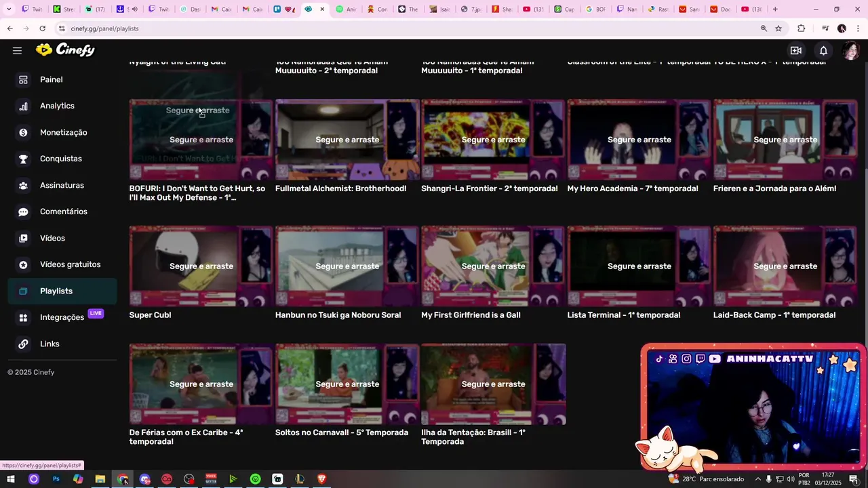Viewport: 868px width, 488px height.
Task: Click title "Shangri-La Frontier - 2ª temporada!"
Action: click(x=490, y=188)
